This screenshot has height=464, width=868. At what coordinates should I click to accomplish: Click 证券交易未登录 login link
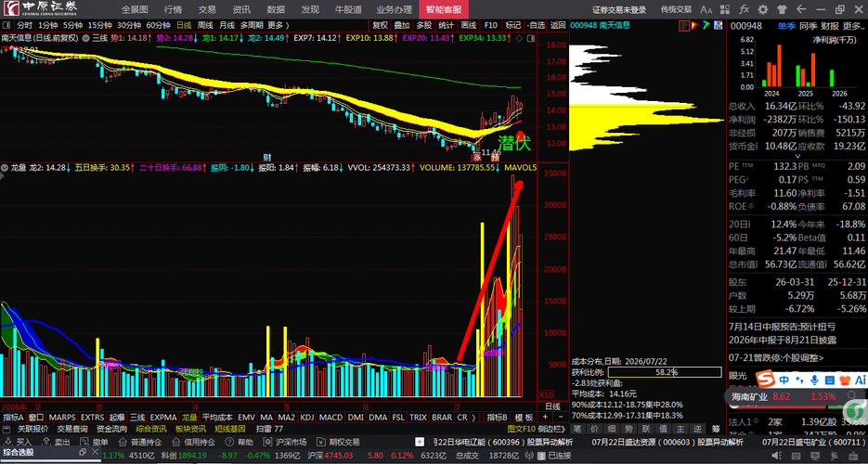pyautogui.click(x=619, y=9)
